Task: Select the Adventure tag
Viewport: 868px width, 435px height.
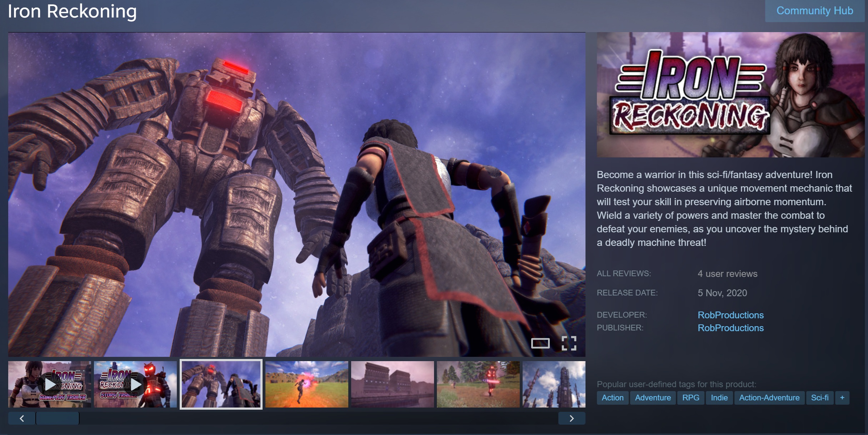Action: [x=653, y=398]
